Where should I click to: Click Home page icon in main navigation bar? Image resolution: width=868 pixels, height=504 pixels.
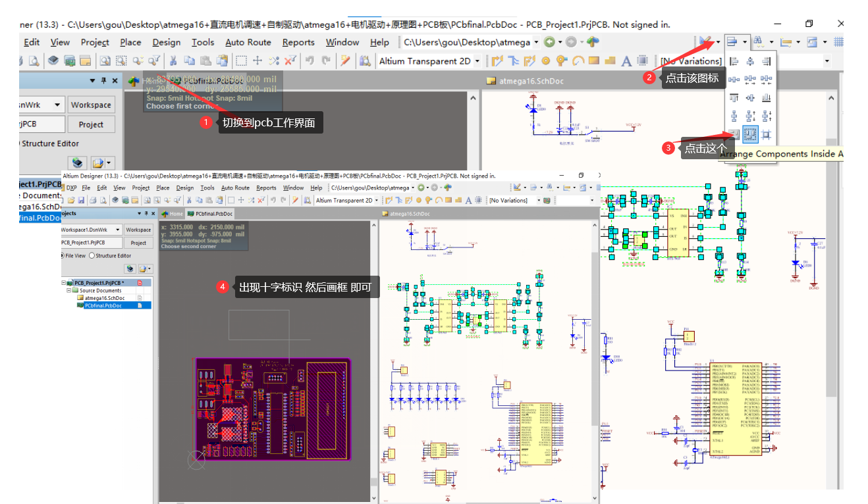point(593,41)
